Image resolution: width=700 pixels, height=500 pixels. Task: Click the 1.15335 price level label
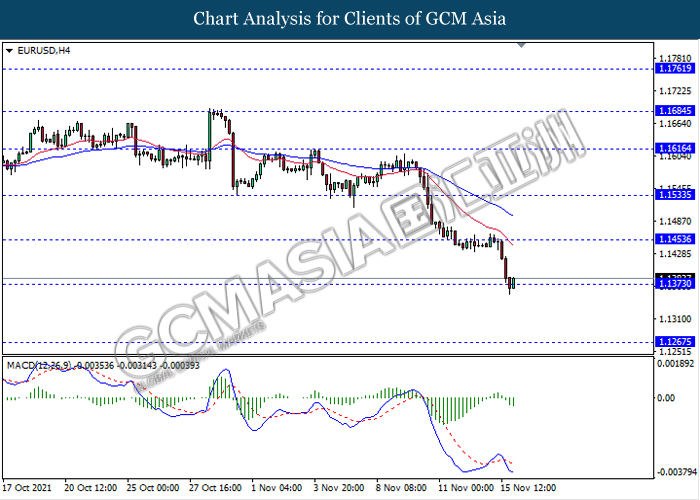pos(675,195)
